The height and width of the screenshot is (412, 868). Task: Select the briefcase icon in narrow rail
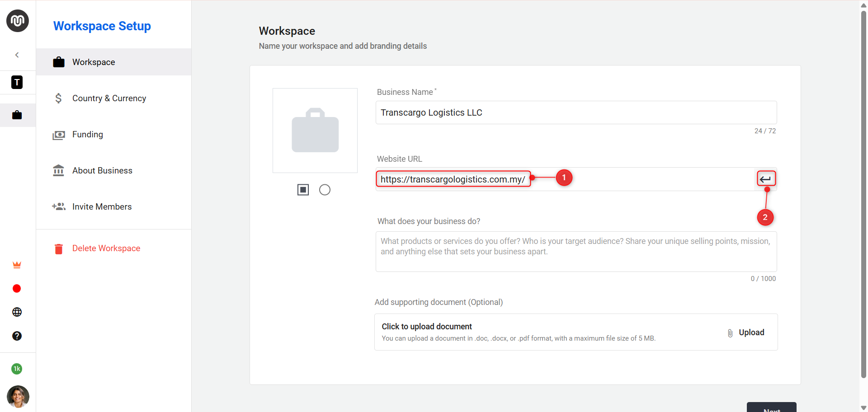point(17,115)
